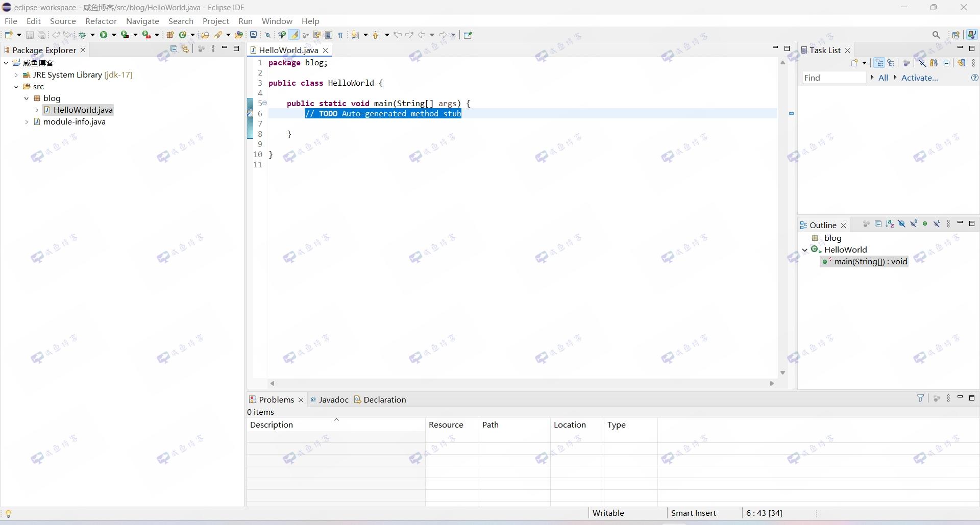Select HelloWorld.java in Package Explorer
The image size is (980, 525).
(78, 110)
